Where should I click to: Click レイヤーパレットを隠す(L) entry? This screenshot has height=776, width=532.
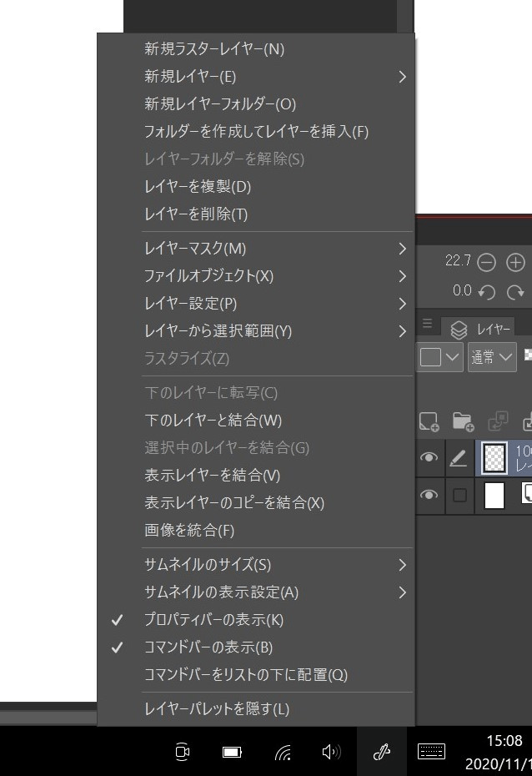pyautogui.click(x=256, y=709)
